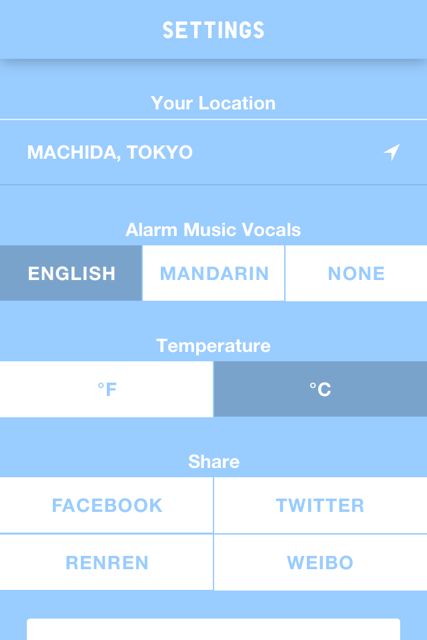
Task: Click the Your Location section heading
Action: [x=214, y=103]
